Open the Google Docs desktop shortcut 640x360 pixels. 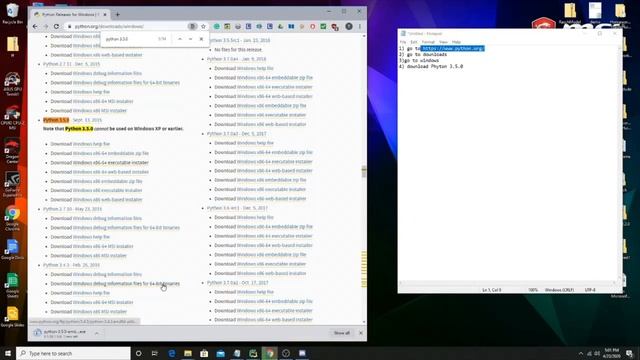pos(12,249)
